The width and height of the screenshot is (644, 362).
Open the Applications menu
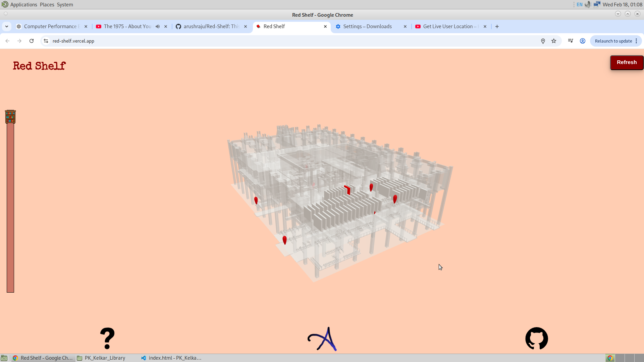(x=23, y=5)
